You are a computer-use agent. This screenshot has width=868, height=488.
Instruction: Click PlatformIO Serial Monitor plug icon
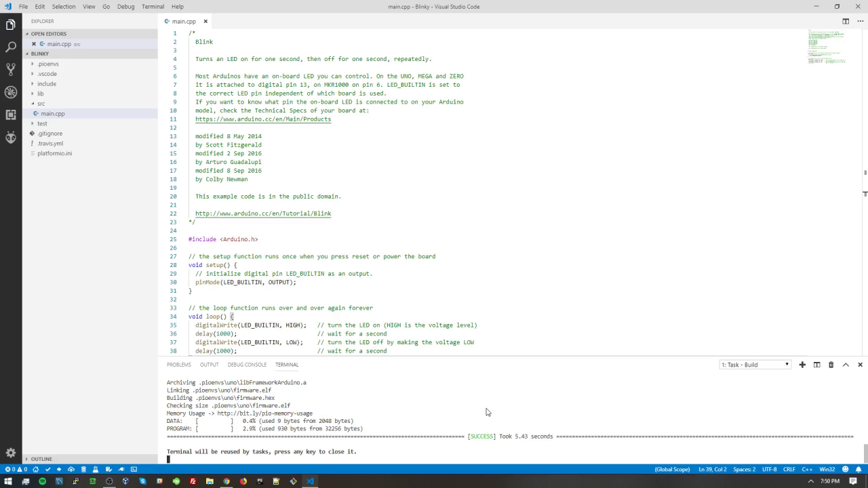121,469
